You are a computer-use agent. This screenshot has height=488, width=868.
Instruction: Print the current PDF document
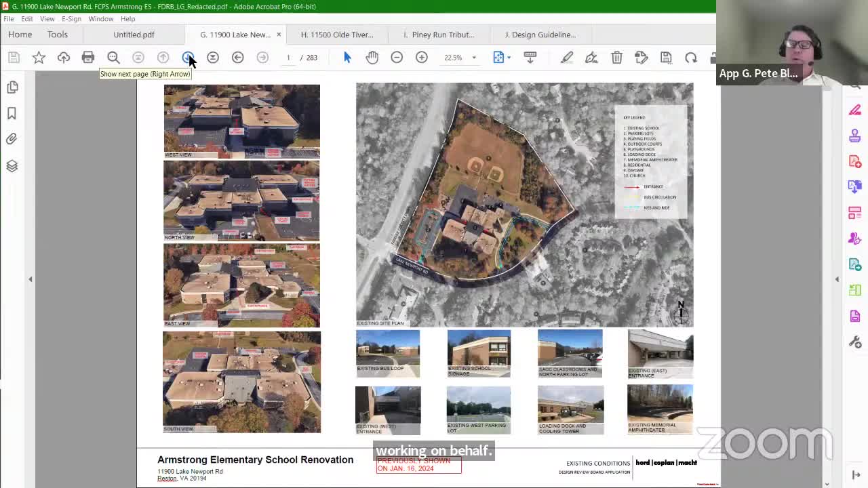pyautogui.click(x=88, y=57)
